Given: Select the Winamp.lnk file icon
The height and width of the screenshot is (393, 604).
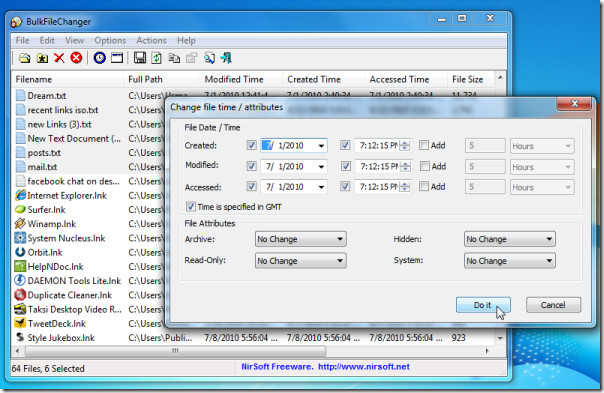Looking at the screenshot, I should (20, 224).
